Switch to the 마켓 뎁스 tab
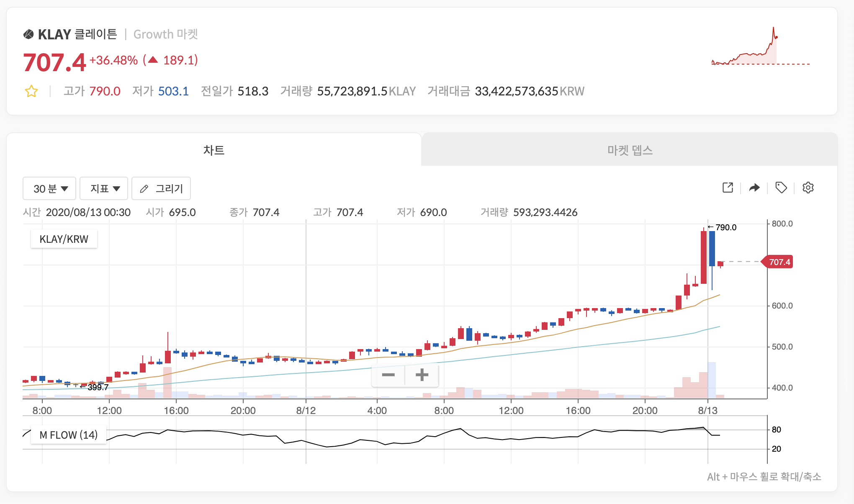The height and width of the screenshot is (504, 854). 630,150
